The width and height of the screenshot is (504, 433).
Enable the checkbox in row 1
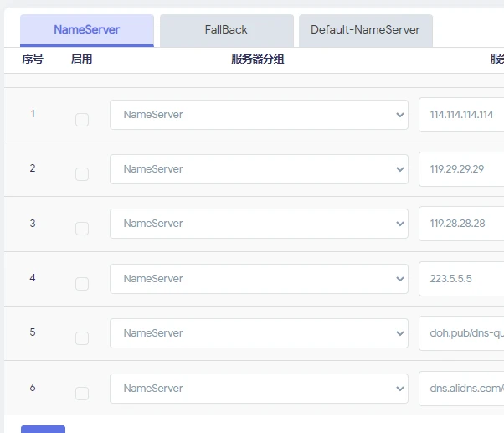point(82,120)
